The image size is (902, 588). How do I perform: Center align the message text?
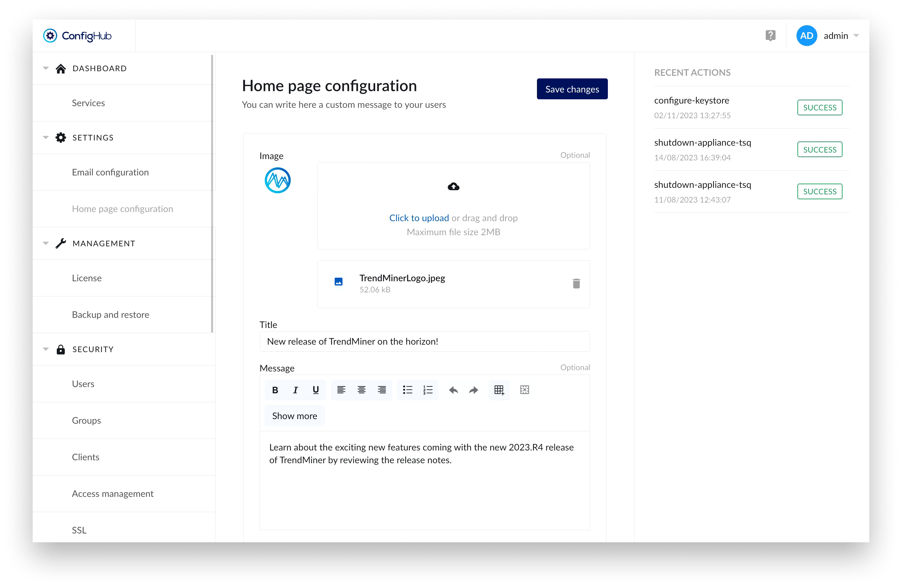point(361,390)
